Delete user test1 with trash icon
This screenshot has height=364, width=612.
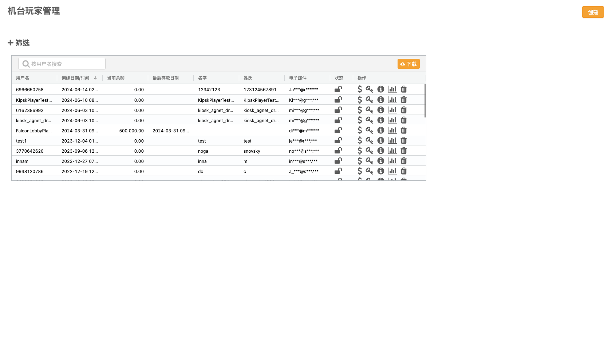[x=404, y=141]
